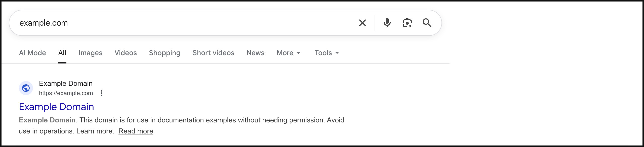This screenshot has height=147, width=644.
Task: View the News tab
Action: [255, 53]
